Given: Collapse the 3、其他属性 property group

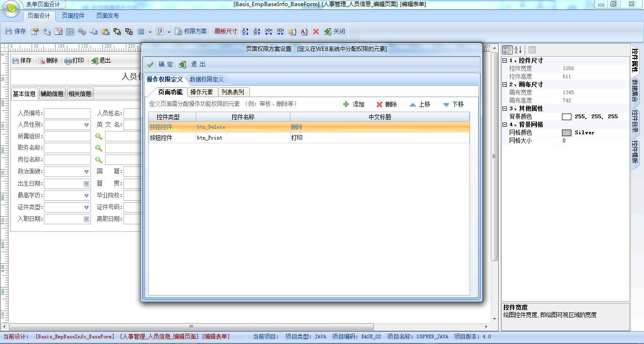Looking at the screenshot, I should [x=505, y=108].
